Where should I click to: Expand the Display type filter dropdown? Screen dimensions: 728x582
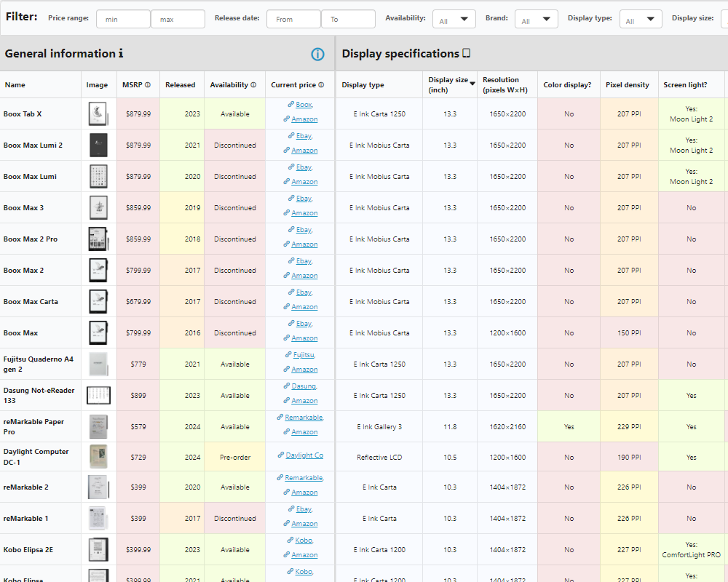tap(641, 20)
